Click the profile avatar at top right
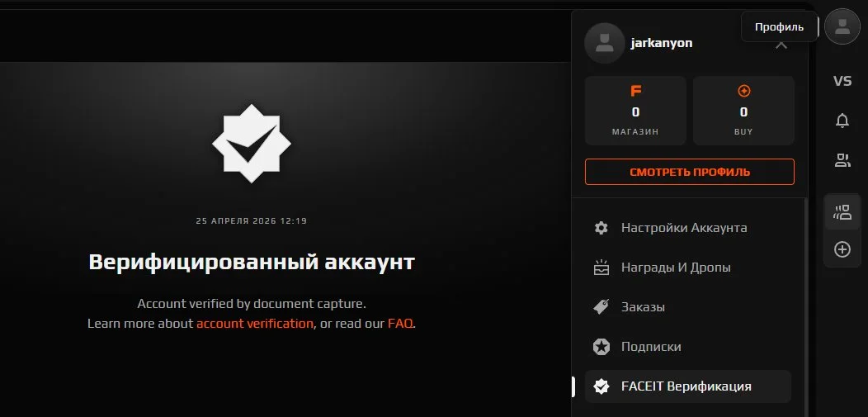868x417 pixels. pos(842,26)
